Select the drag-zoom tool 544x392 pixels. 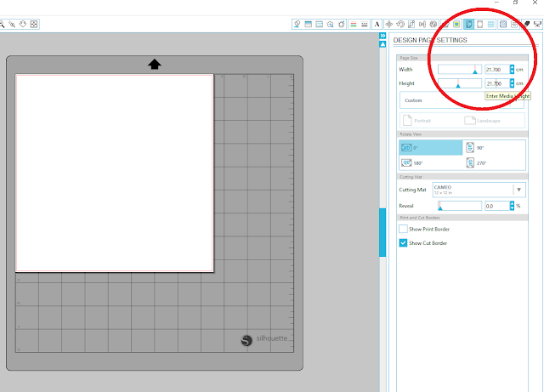[x=12, y=24]
